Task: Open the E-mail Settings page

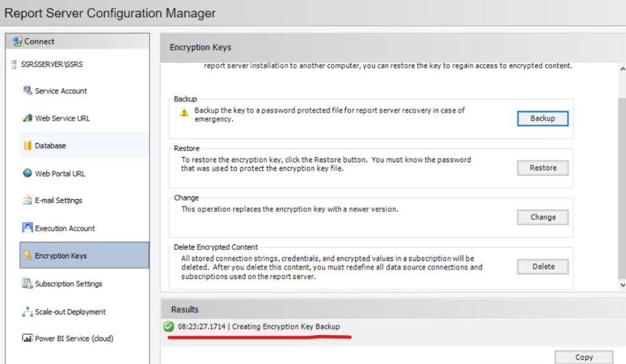Action: pyautogui.click(x=58, y=200)
